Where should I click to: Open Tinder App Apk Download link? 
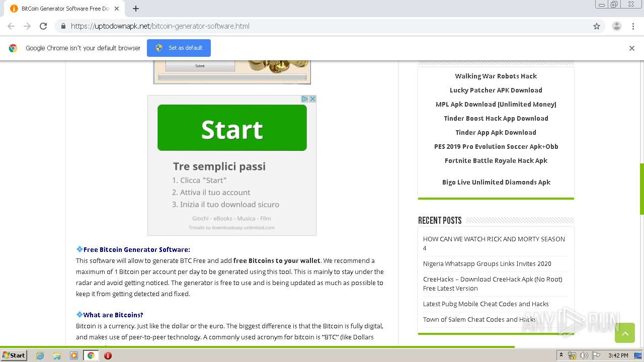click(496, 132)
